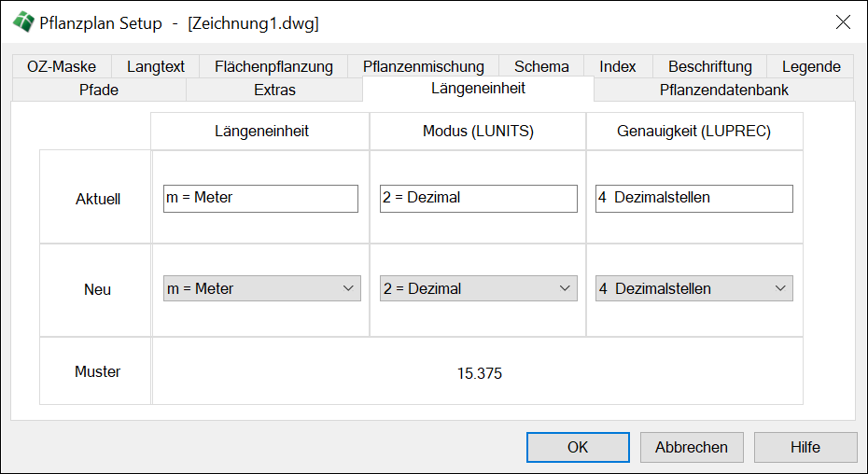Expand the Neu Längeneinheit dropdown
868x474 pixels.
click(x=261, y=289)
